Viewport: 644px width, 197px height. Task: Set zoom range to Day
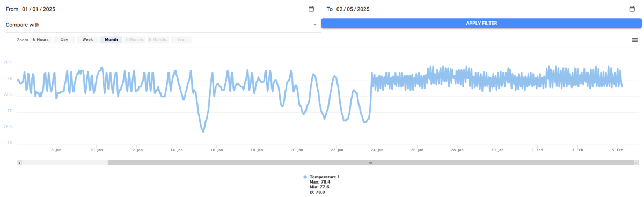[64, 40]
